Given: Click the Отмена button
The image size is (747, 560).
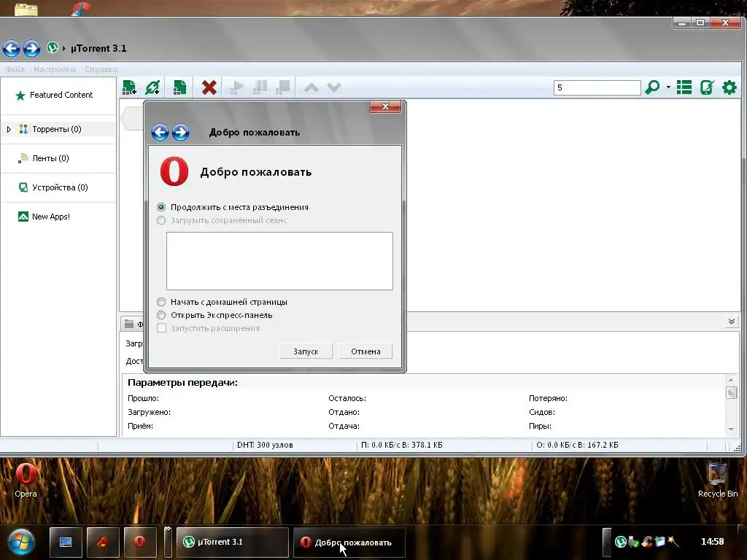Looking at the screenshot, I should (x=366, y=351).
